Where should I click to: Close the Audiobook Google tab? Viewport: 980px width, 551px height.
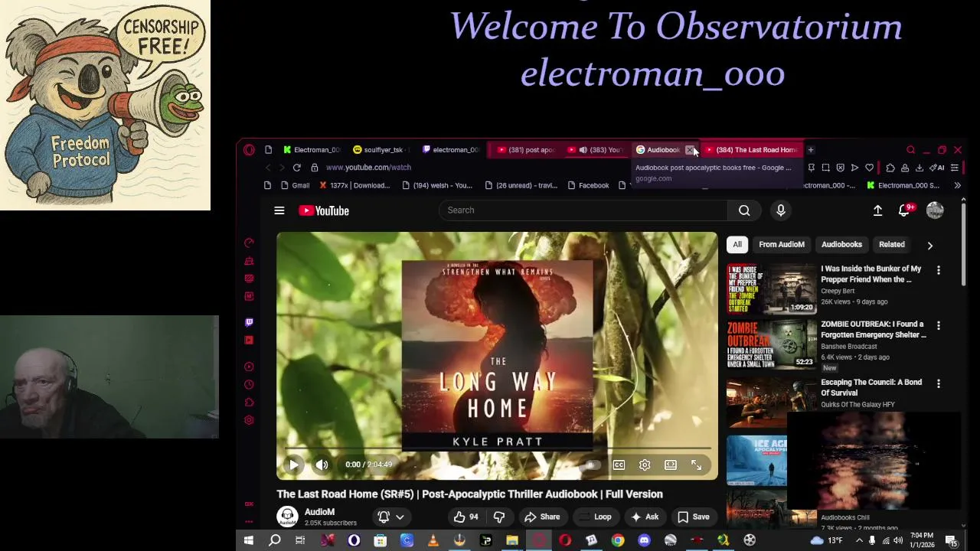pyautogui.click(x=690, y=150)
